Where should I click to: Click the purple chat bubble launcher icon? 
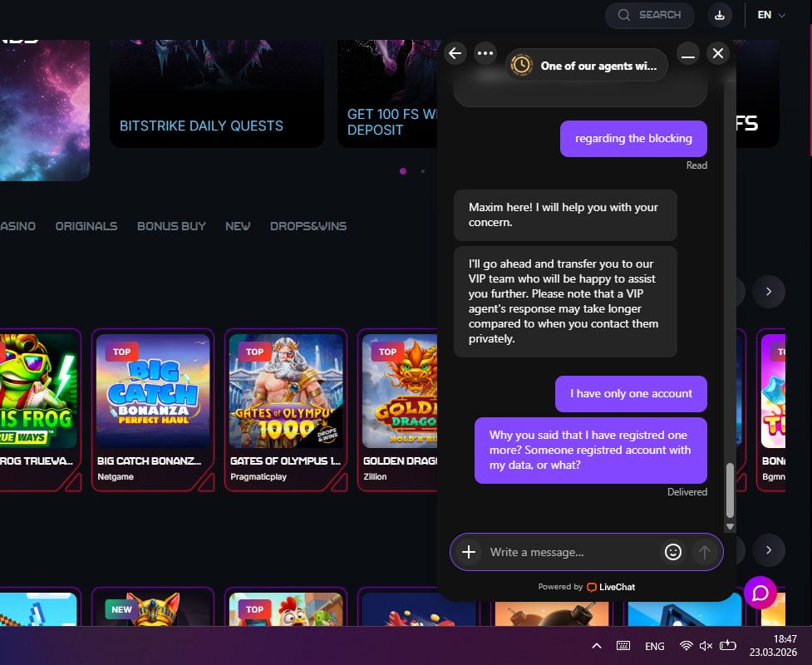[x=760, y=593]
